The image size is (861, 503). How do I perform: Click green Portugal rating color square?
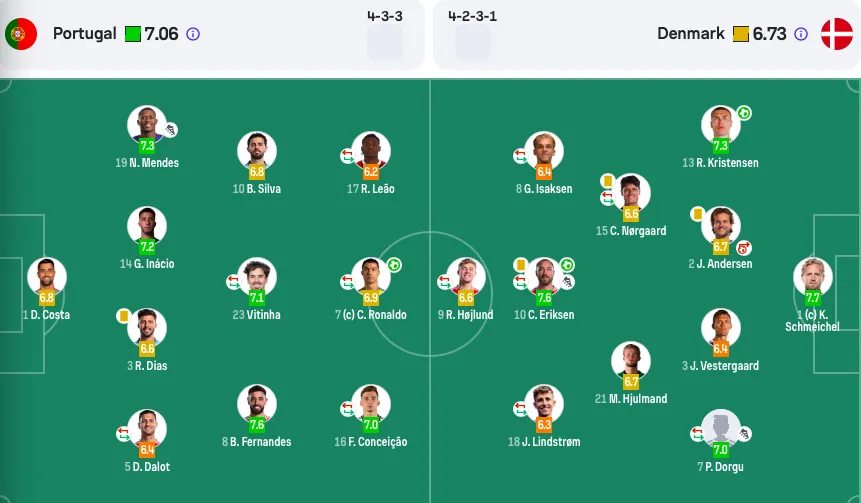pyautogui.click(x=133, y=34)
